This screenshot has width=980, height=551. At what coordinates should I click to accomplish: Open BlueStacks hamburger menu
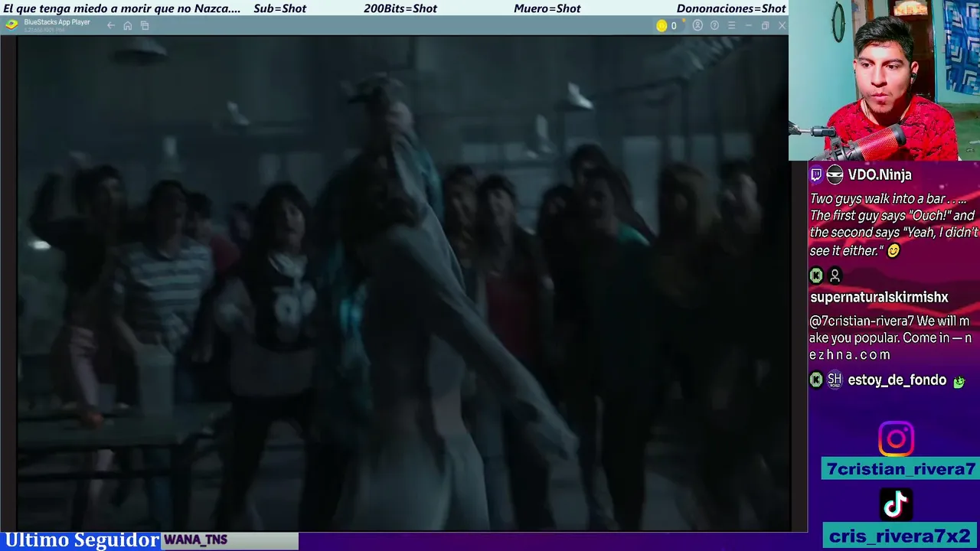click(x=731, y=25)
